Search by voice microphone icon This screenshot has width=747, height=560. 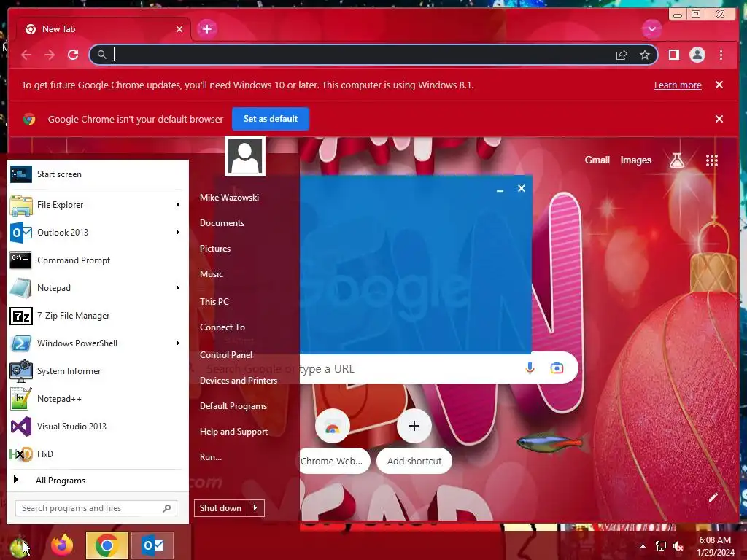pyautogui.click(x=530, y=368)
